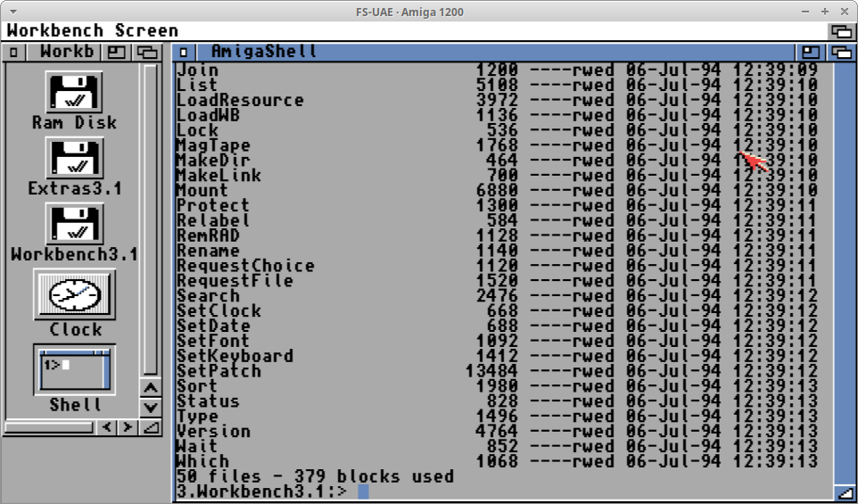Image resolution: width=858 pixels, height=504 pixels.
Task: Click the Mount size value 6880
Action: (x=497, y=190)
